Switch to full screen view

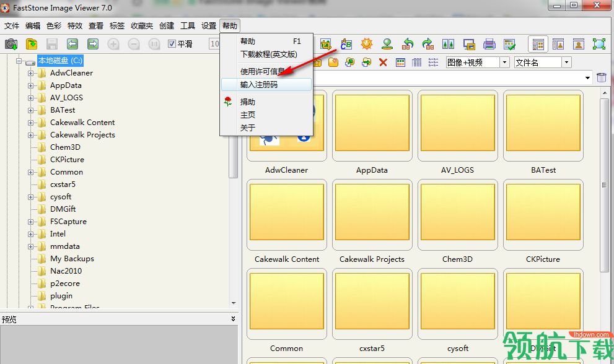pyautogui.click(x=599, y=44)
